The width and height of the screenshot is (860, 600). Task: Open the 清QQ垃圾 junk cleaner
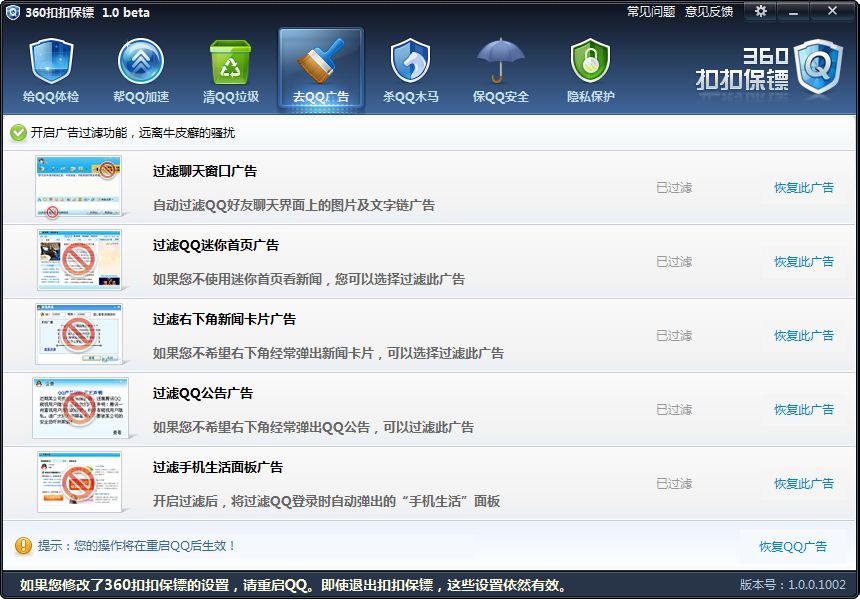point(231,71)
